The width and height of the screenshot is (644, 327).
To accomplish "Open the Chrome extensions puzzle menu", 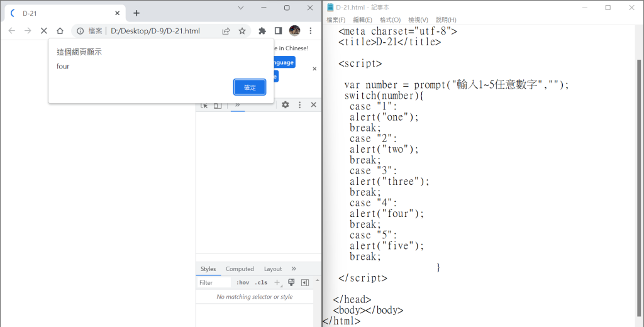I will (x=262, y=31).
